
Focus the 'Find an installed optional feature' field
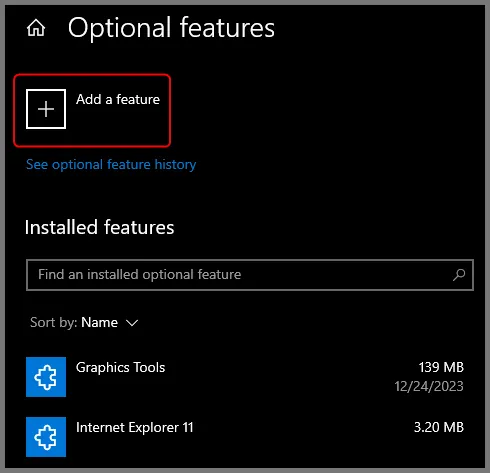pyautogui.click(x=250, y=275)
